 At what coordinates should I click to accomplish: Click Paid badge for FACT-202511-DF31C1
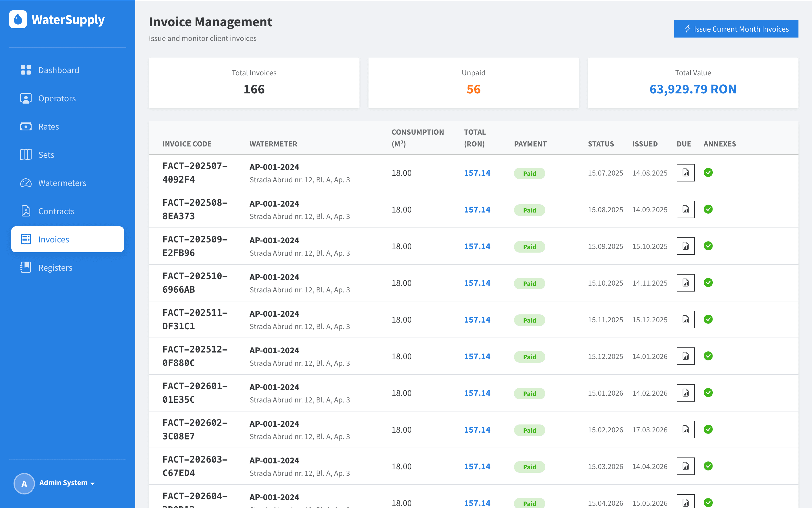point(529,320)
